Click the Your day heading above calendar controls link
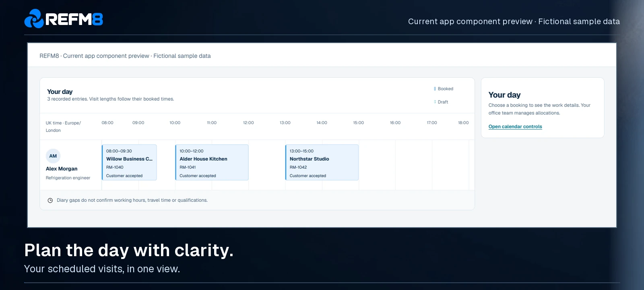The width and height of the screenshot is (644, 290). [505, 95]
